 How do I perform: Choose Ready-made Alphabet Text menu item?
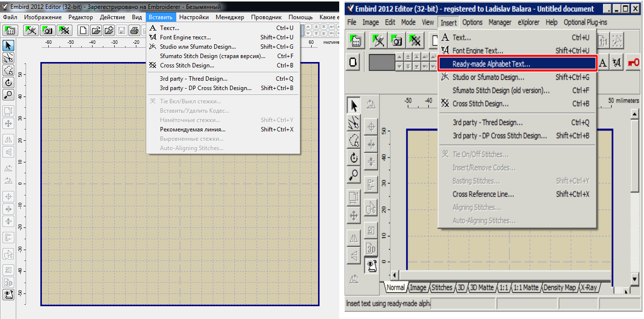click(517, 64)
